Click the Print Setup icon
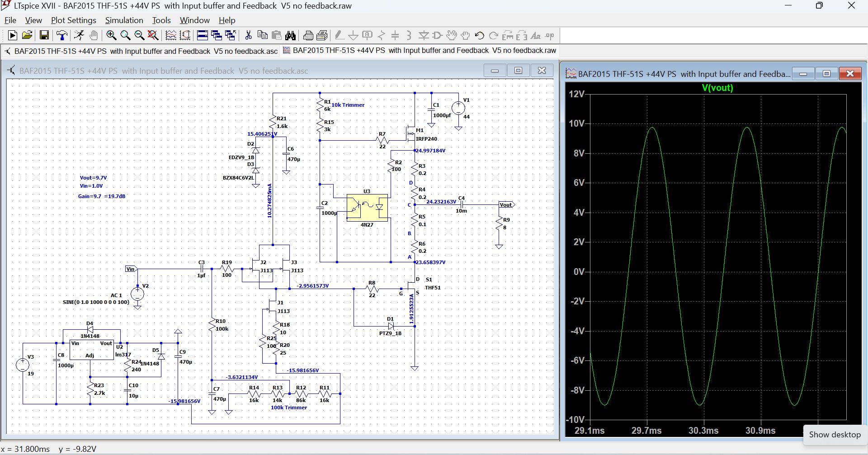Image resolution: width=868 pixels, height=455 pixels. tap(322, 35)
